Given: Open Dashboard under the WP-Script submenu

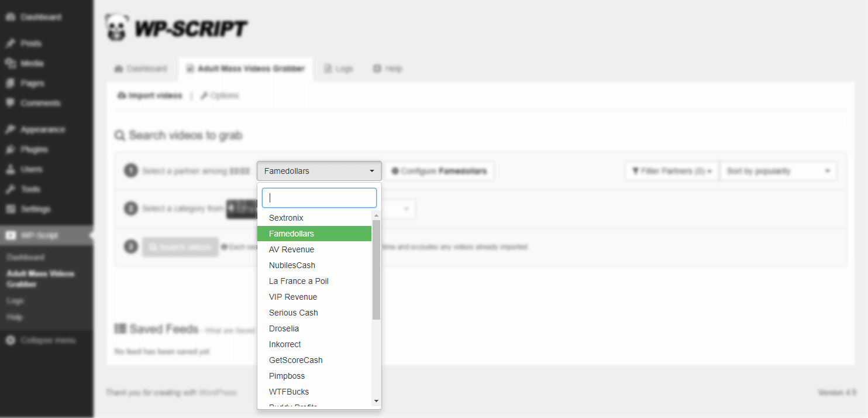Looking at the screenshot, I should [x=25, y=257].
